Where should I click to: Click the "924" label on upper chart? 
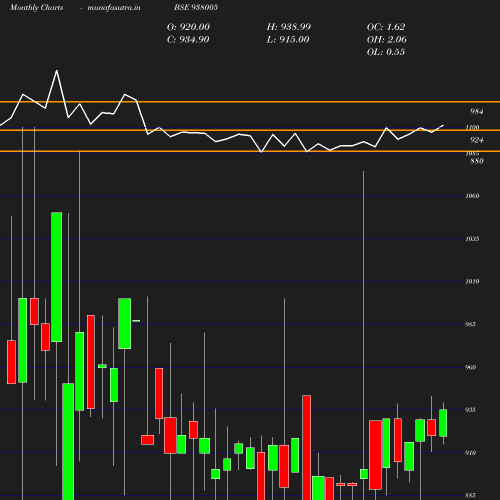(x=476, y=140)
